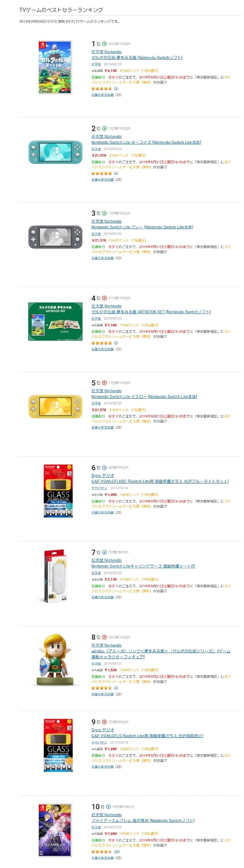Click the rank 4 red up-arrow icon
Image resolution: width=244 pixels, height=868 pixels.
pos(104,298)
